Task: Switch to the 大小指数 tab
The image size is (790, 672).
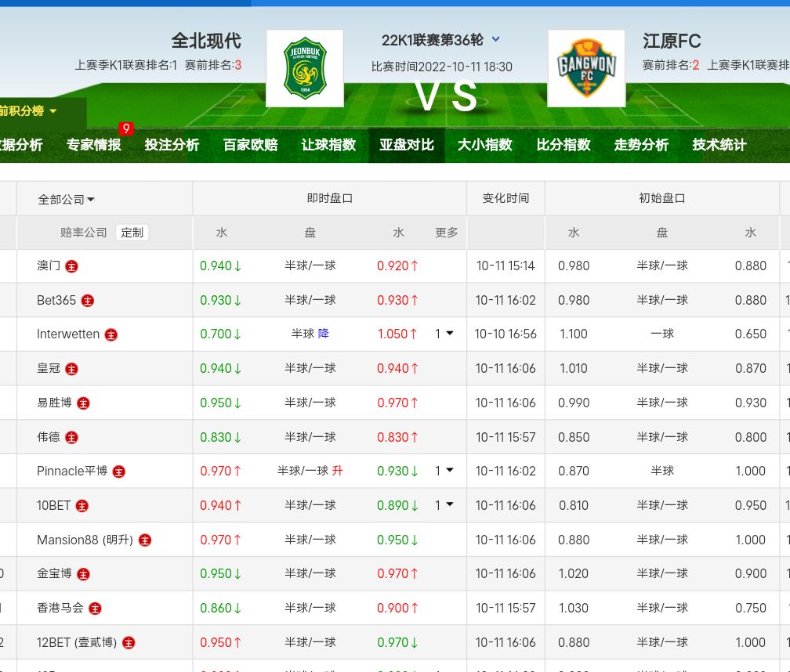Action: pos(484,145)
